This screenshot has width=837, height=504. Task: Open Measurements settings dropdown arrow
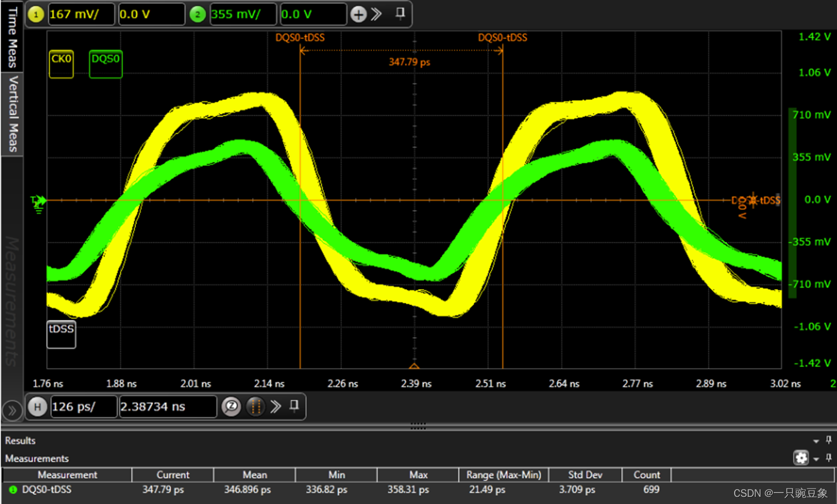pyautogui.click(x=816, y=458)
